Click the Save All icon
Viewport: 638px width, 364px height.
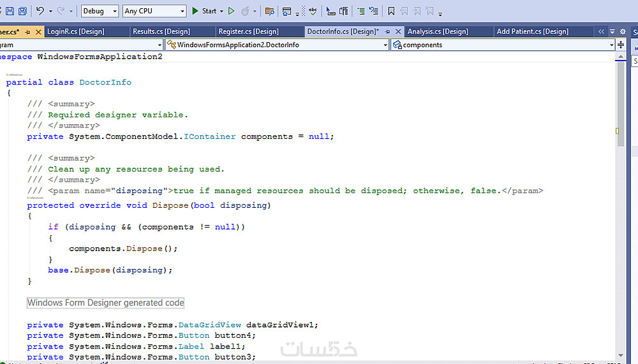23,11
